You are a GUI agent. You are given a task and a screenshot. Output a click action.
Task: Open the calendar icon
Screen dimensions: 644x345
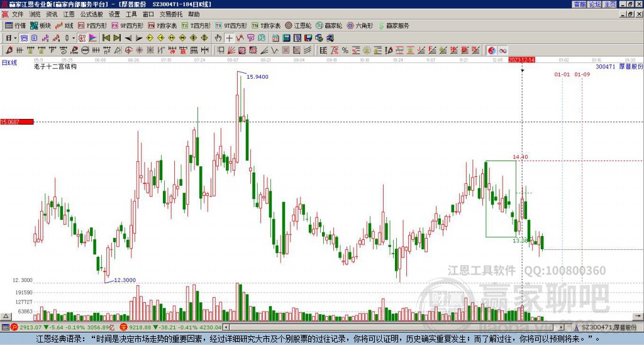point(275,38)
